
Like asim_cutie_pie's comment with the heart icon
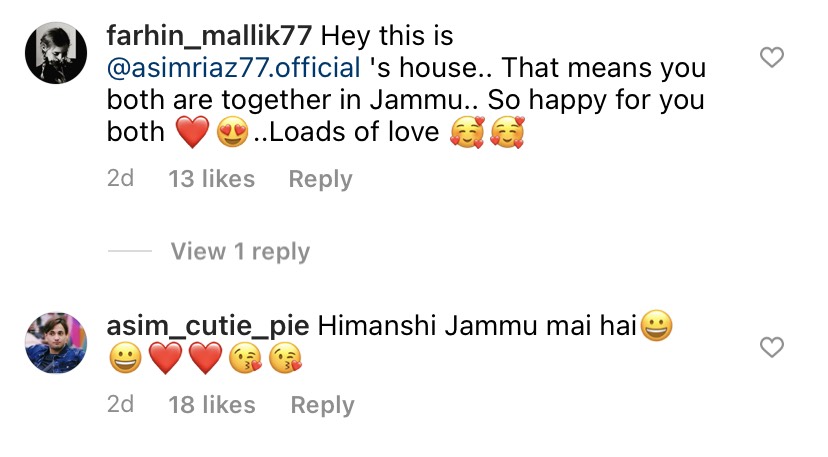(771, 347)
